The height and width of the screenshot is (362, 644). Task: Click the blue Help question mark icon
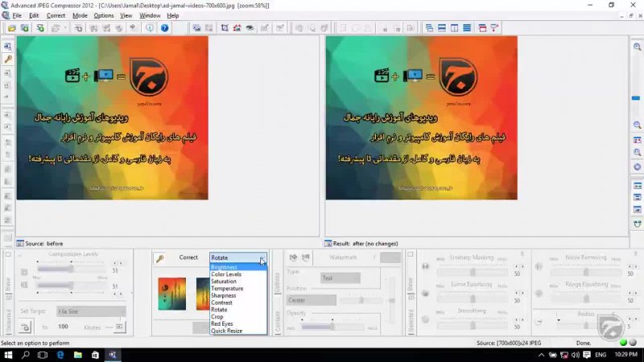pyautogui.click(x=165, y=27)
